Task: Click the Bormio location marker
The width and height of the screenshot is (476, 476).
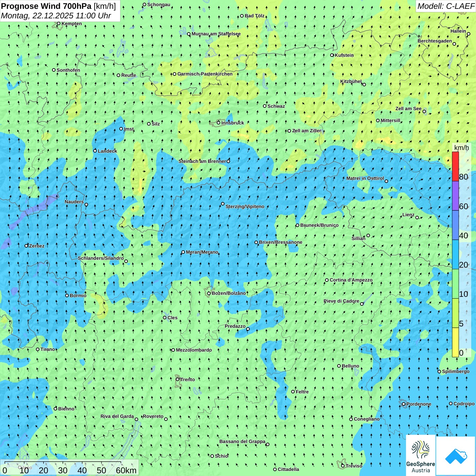Action: (x=67, y=295)
